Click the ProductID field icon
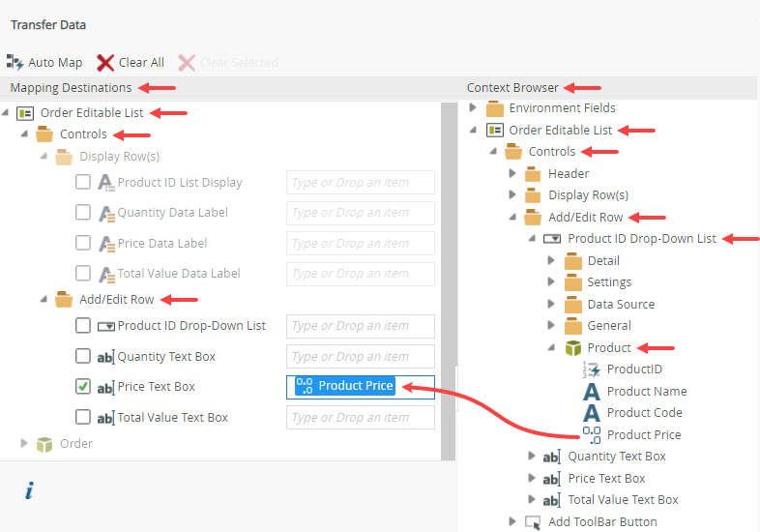 click(x=592, y=369)
